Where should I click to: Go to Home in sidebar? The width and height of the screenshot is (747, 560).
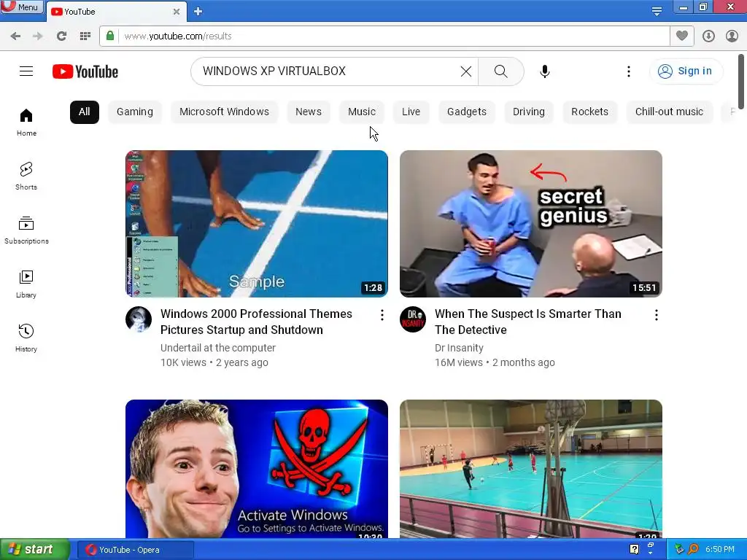[x=26, y=122]
